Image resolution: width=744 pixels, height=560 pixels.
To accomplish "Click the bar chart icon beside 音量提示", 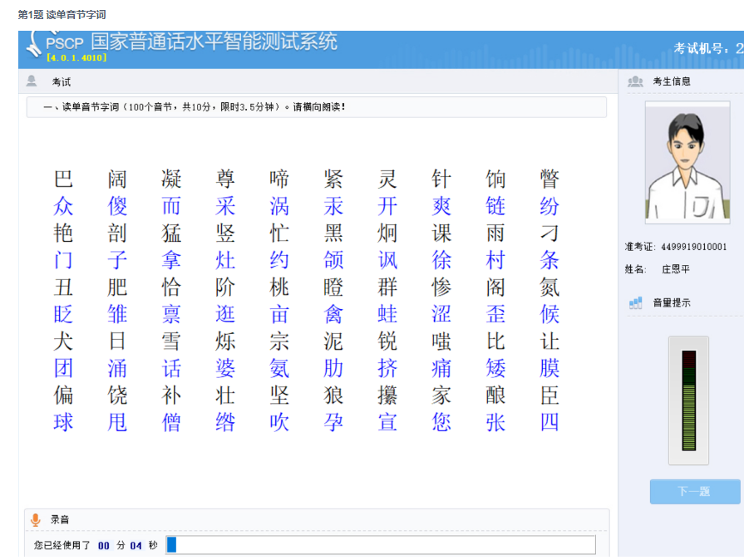I will coord(636,303).
